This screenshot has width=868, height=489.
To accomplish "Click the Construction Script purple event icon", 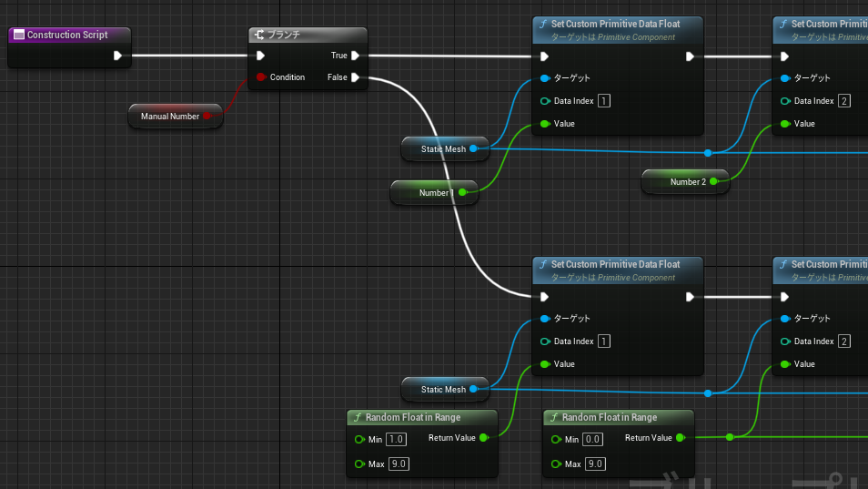I will 19,35.
